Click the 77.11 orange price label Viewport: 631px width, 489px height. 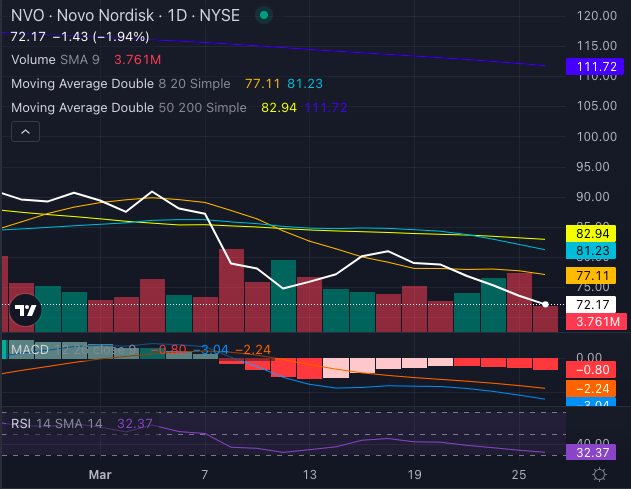(591, 276)
